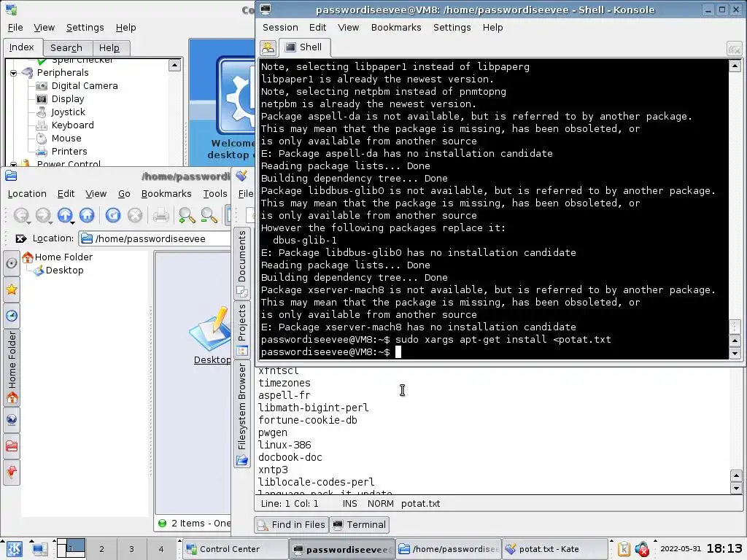The width and height of the screenshot is (747, 560).
Task: Click the Klipper clipboard tray icon
Action: [x=624, y=549]
